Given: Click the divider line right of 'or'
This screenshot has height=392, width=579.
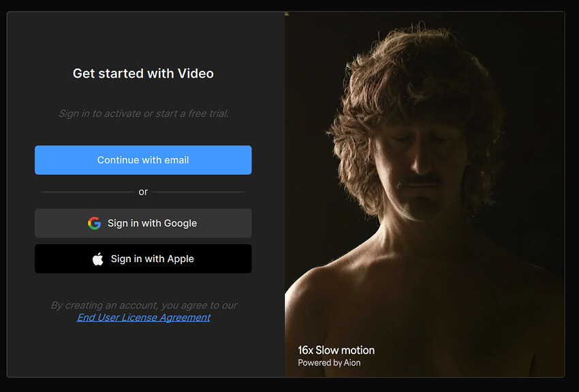Looking at the screenshot, I should (x=199, y=192).
